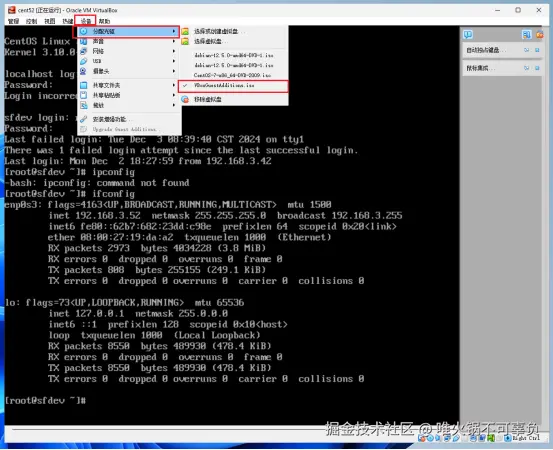
Task: Select Upgrade Guest Additions entry
Action: pos(129,129)
